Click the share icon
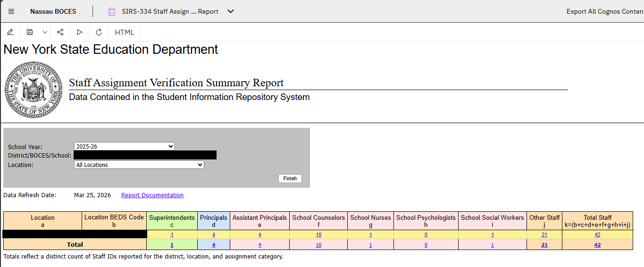 (x=60, y=32)
